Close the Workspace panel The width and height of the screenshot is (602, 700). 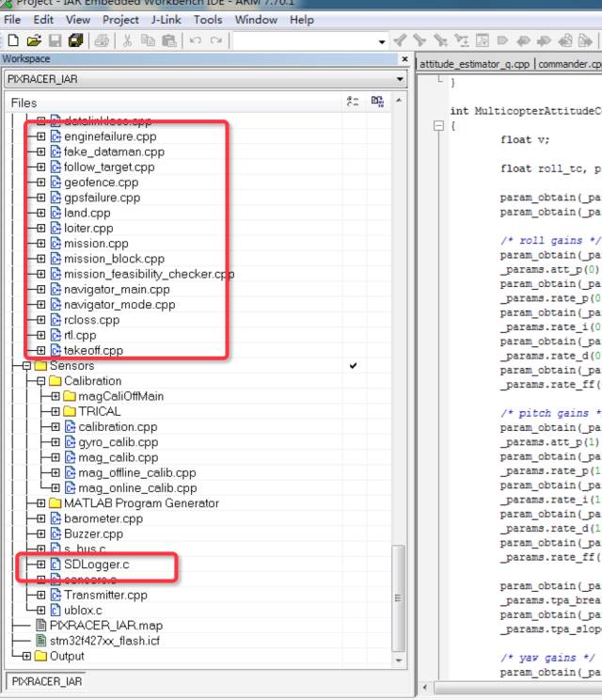pyautogui.click(x=404, y=59)
